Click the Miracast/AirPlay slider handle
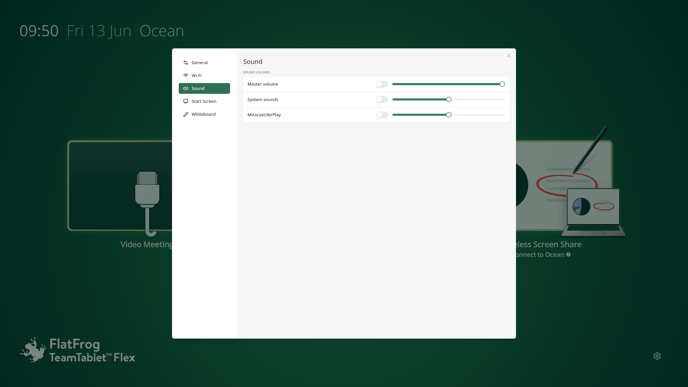 (448, 115)
